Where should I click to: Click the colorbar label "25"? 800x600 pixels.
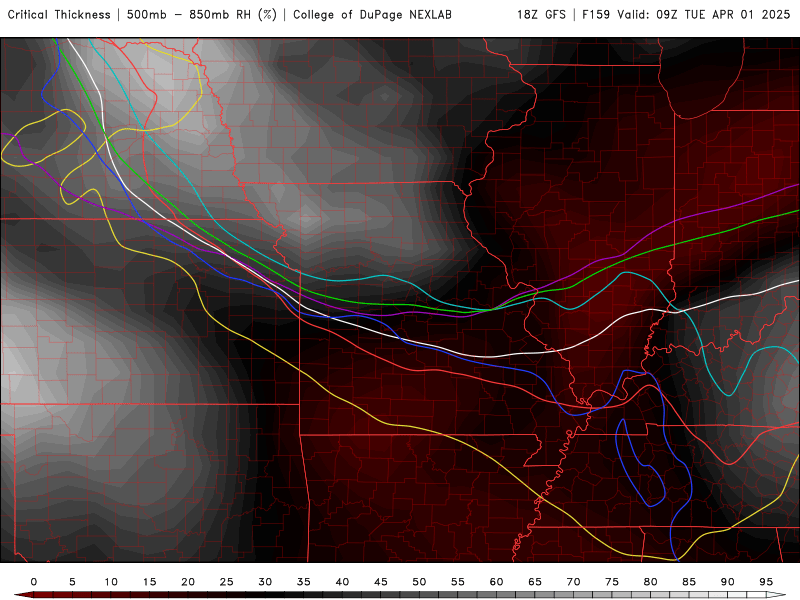tap(227, 582)
